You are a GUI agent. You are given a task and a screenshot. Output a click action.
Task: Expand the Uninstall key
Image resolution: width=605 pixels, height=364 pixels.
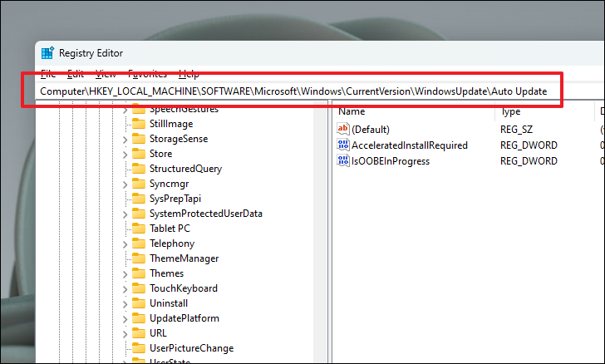coord(125,304)
